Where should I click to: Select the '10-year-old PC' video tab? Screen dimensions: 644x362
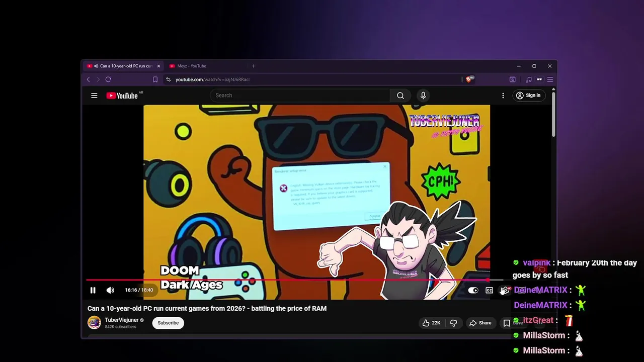123,66
